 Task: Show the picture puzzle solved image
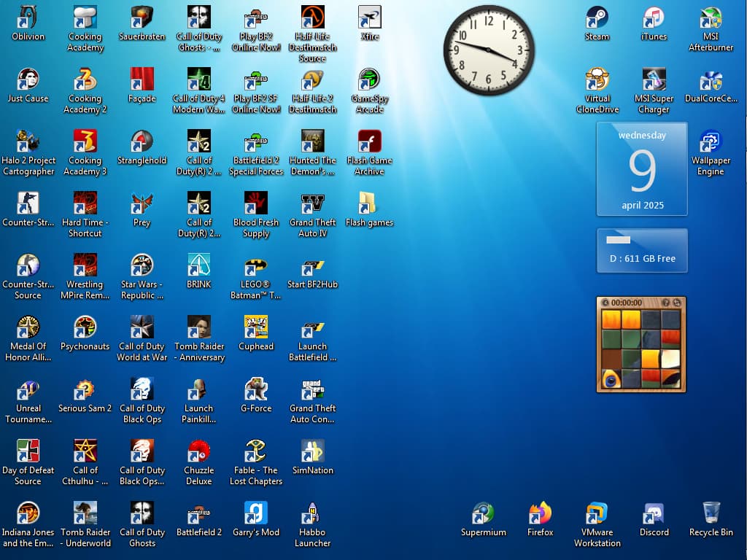click(x=666, y=303)
